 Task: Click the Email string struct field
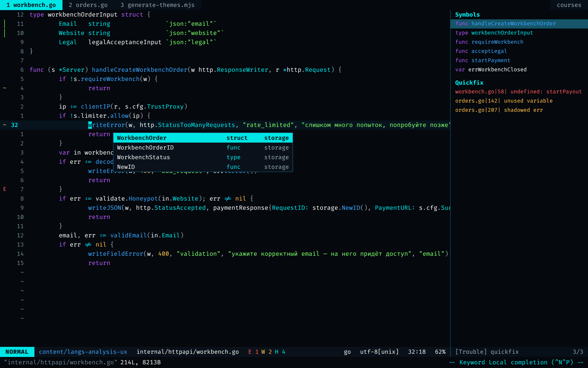click(x=85, y=24)
